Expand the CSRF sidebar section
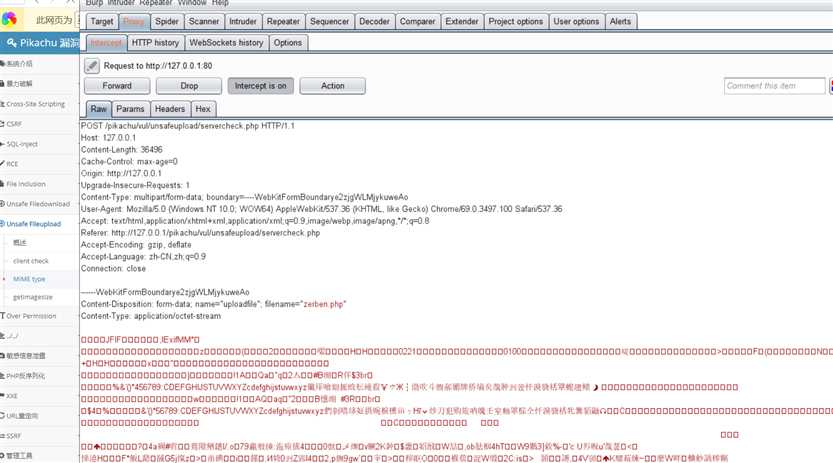Viewport: 833px width, 463px height. 14,124
